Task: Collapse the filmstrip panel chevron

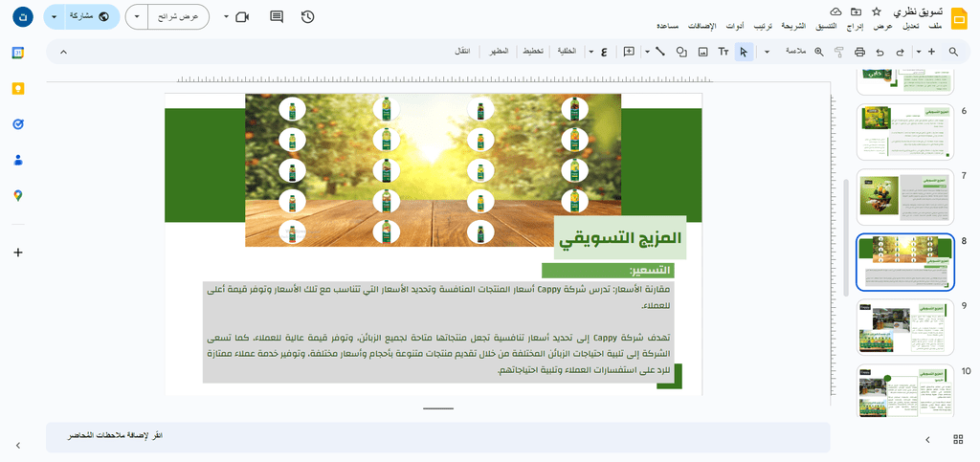Action: [x=927, y=440]
